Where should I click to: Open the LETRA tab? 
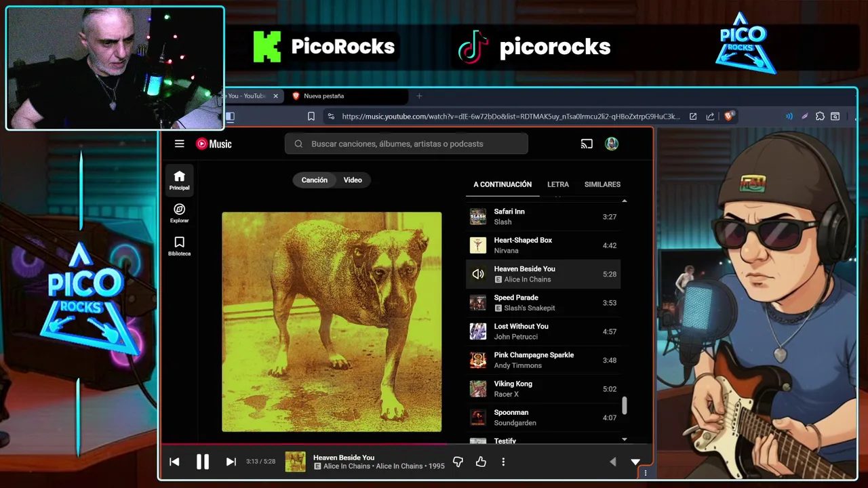point(558,184)
